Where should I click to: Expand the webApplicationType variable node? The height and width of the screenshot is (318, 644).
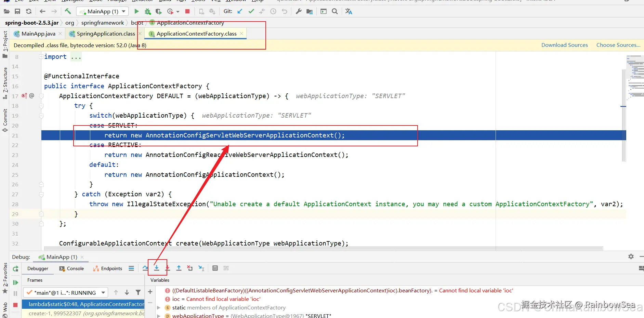159,316
